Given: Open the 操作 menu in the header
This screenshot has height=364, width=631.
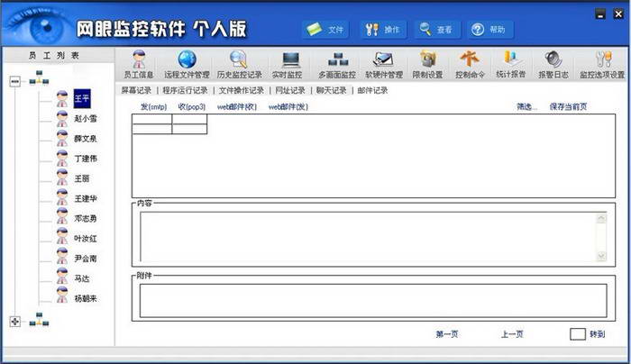Looking at the screenshot, I should 383,30.
